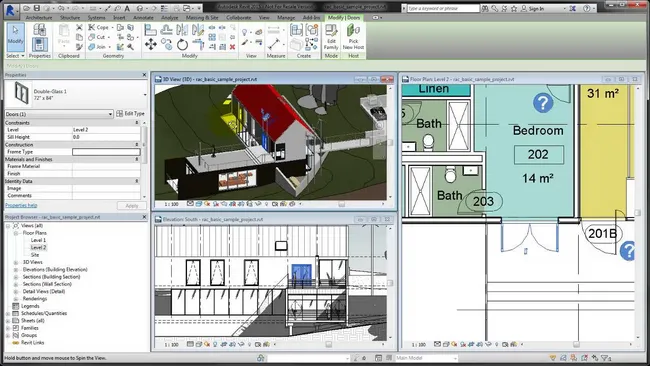Collapse the Identity Data property section
The image size is (650, 366).
(x=137, y=181)
